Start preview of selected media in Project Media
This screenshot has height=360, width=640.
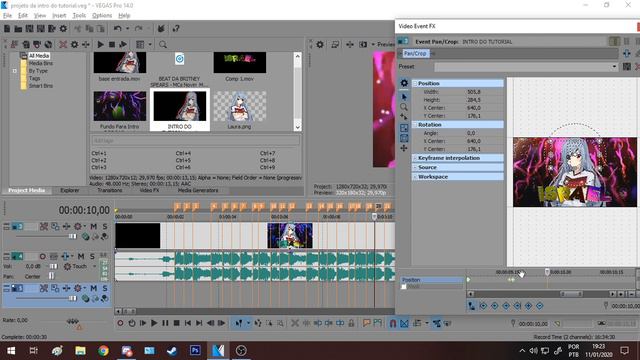100,44
